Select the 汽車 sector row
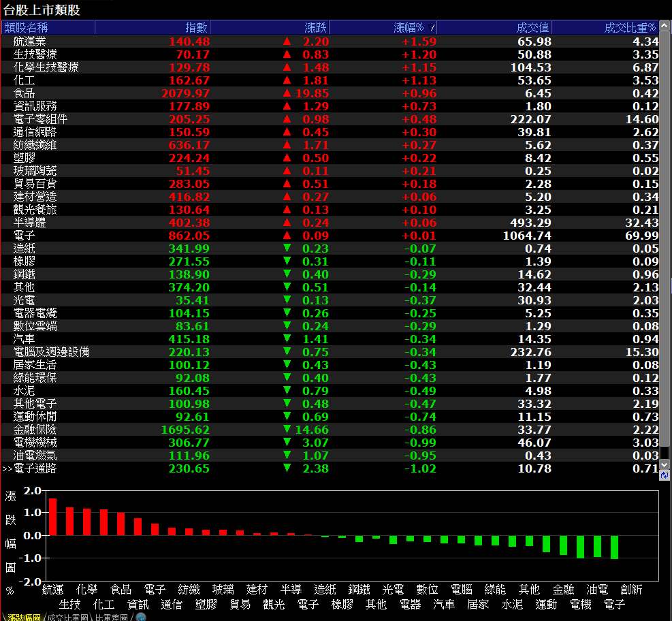This screenshot has width=672, height=621. (330, 339)
